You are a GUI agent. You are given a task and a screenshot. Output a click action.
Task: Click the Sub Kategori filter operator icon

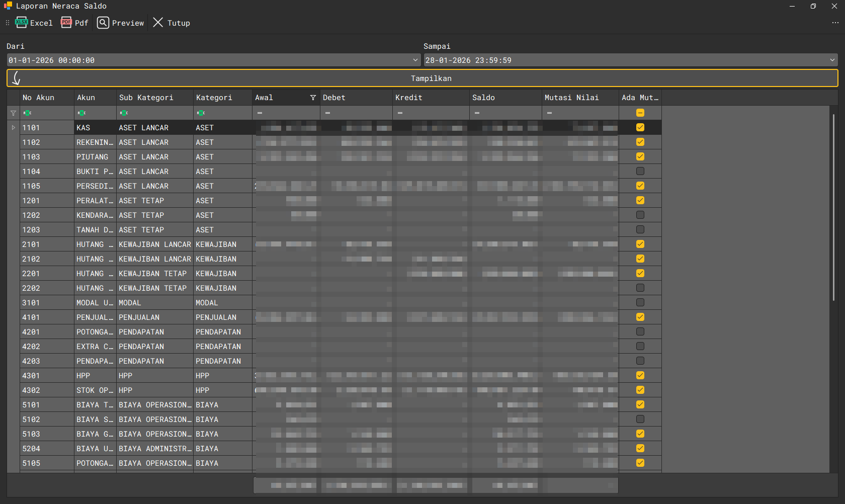point(124,113)
